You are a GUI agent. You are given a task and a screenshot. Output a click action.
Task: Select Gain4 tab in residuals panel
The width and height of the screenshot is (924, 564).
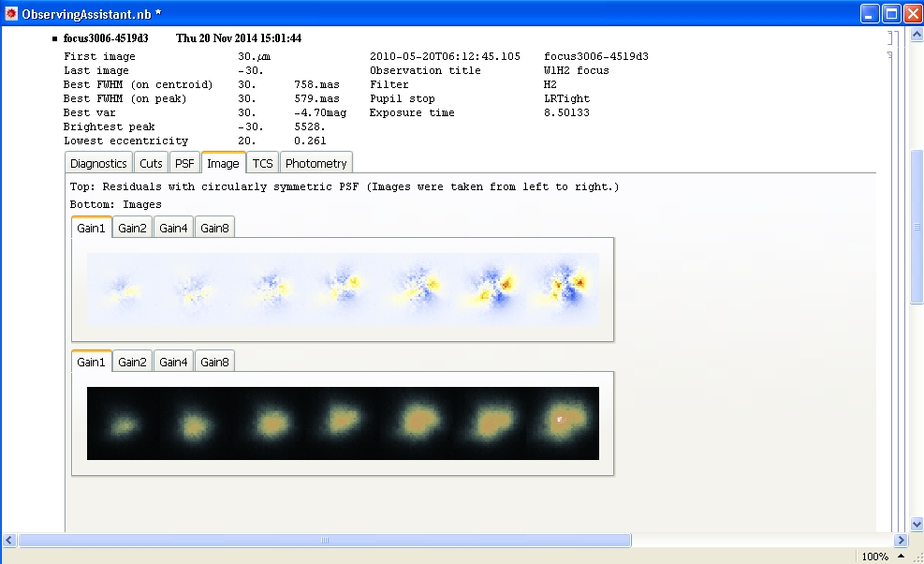click(173, 228)
